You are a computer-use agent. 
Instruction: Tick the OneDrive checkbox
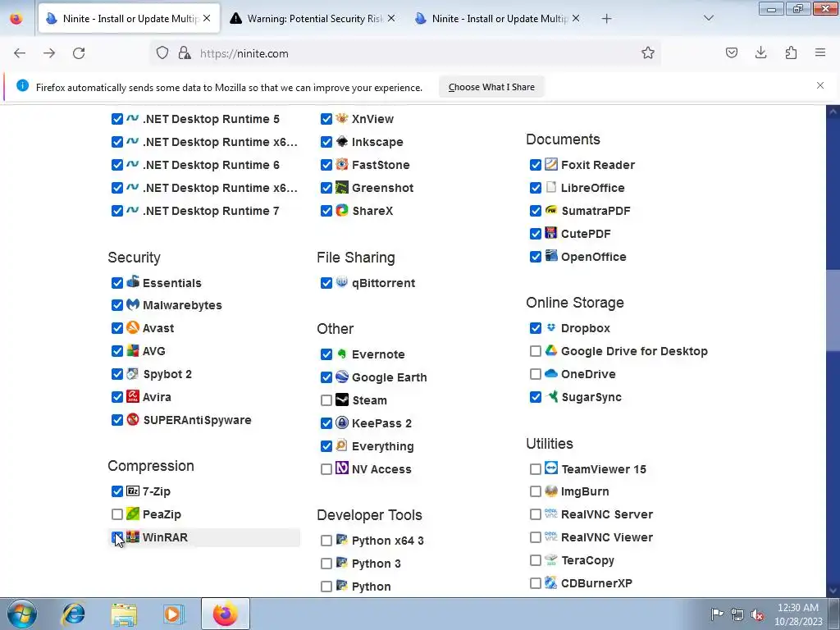pos(535,374)
